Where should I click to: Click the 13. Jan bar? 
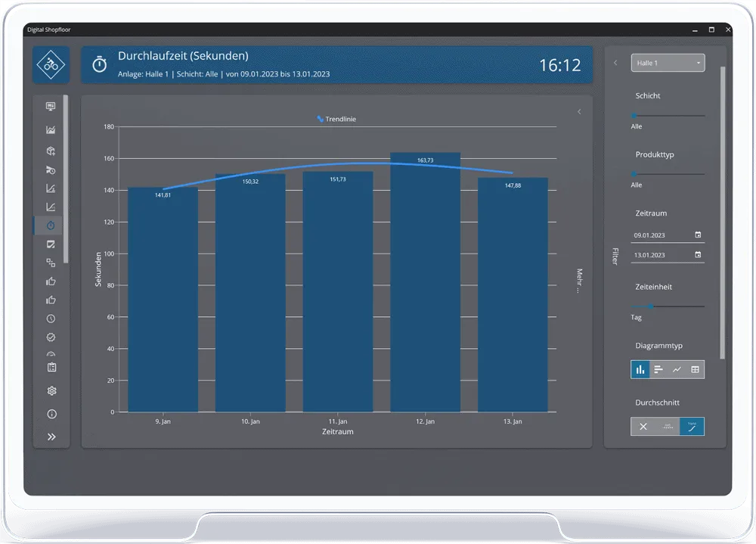click(513, 294)
